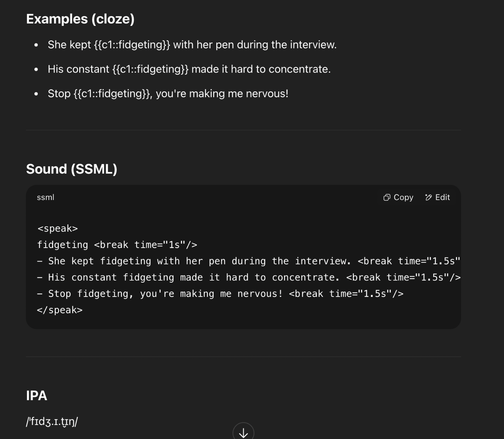504x439 pixels.
Task: Click the Stop fidgeting example bullet
Action: pos(168,93)
